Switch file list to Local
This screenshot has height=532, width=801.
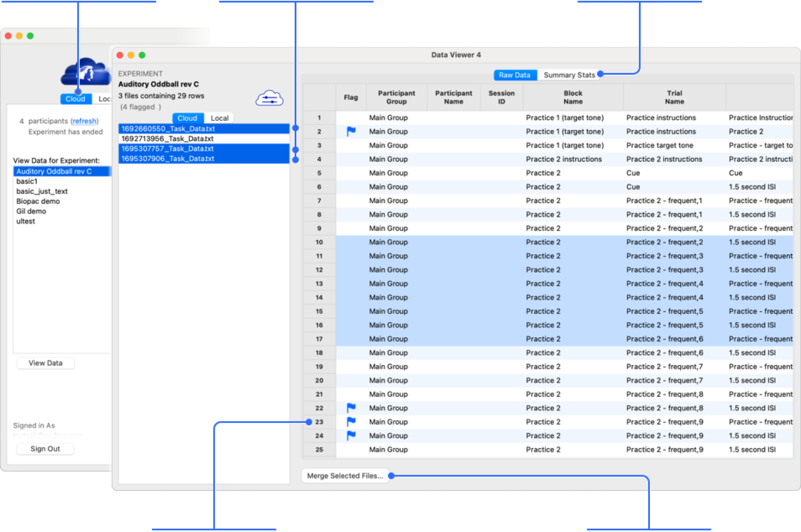(x=219, y=118)
